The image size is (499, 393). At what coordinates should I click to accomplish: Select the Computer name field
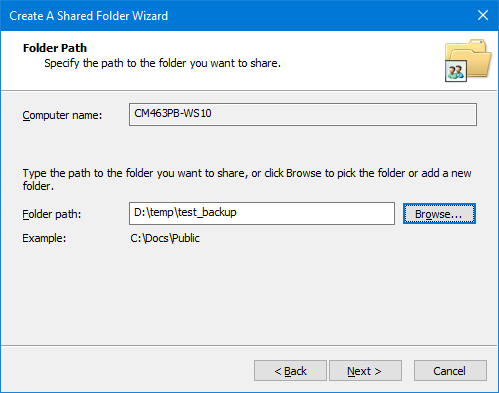click(303, 114)
